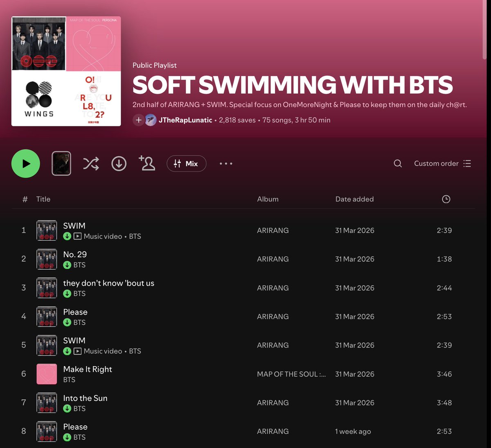Screen dimensions: 491x448
Task: Open the Custom order sort dropdown
Action: point(443,164)
